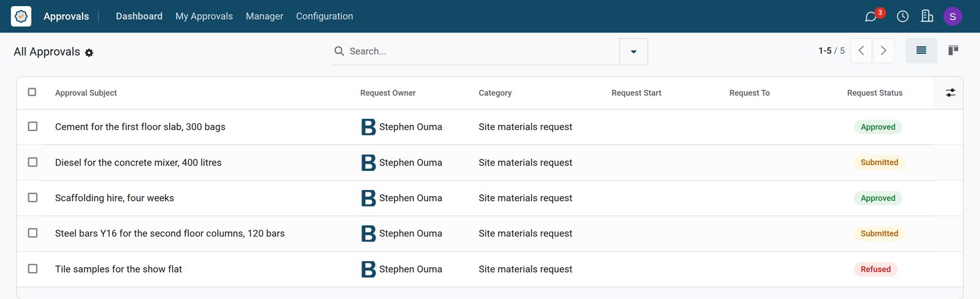This screenshot has width=980, height=299.
Task: Click Approved status badge in Cement row
Action: tap(878, 127)
